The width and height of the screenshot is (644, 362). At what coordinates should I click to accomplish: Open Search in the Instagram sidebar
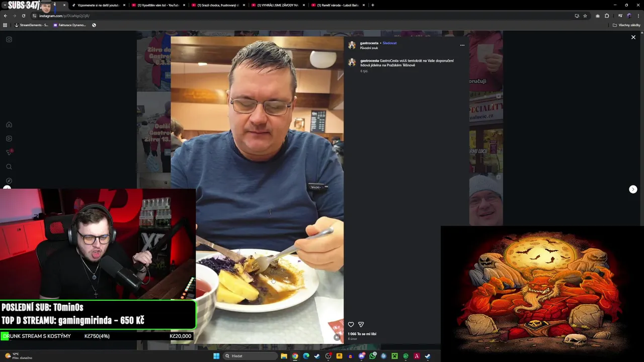coord(9,167)
